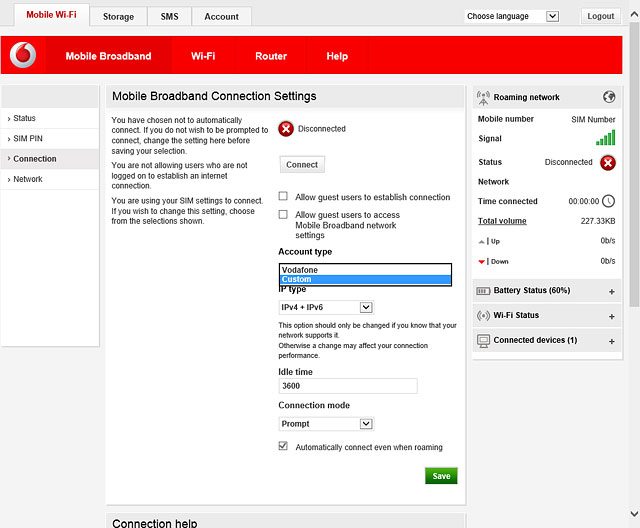Viewport: 640px width, 528px height.
Task: Click the 00:00:00 time connected value
Action: (x=584, y=201)
